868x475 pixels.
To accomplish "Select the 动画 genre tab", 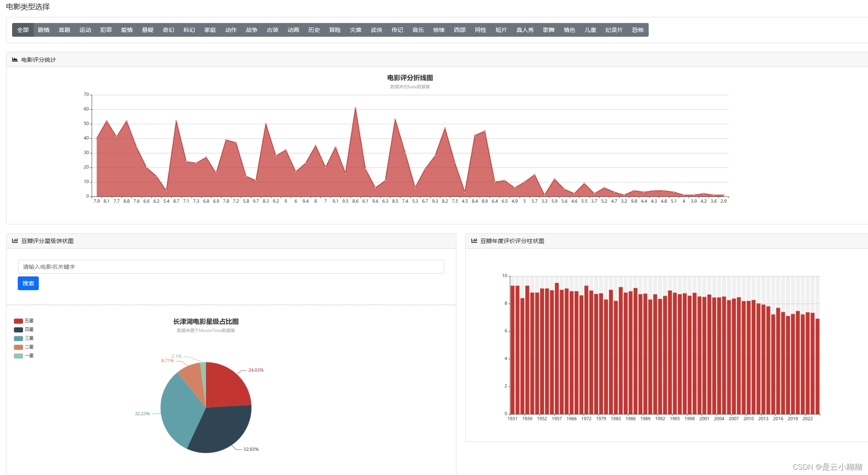I will [293, 30].
